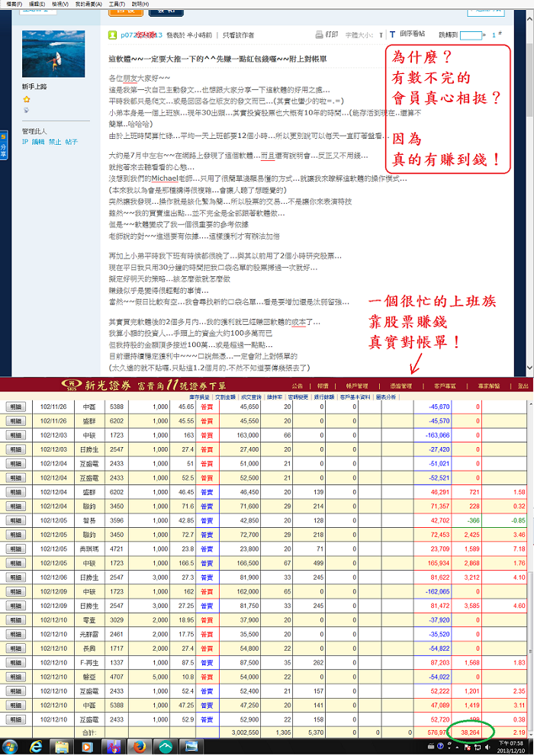Open the 檔案(F) menu
534x756 pixels.
click(x=14, y=4)
